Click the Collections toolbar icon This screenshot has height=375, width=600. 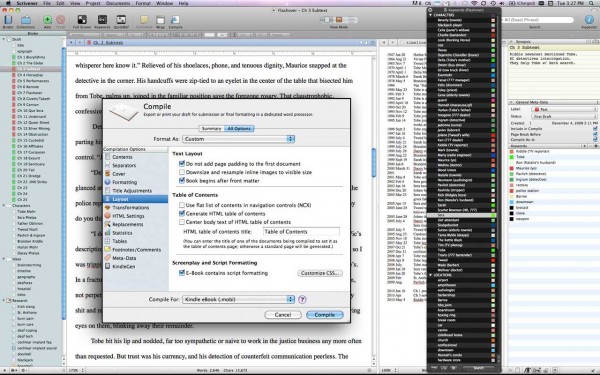click(x=26, y=20)
